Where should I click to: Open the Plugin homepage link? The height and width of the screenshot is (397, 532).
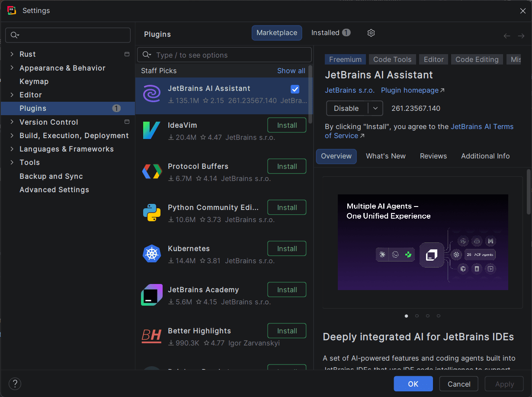click(x=413, y=90)
